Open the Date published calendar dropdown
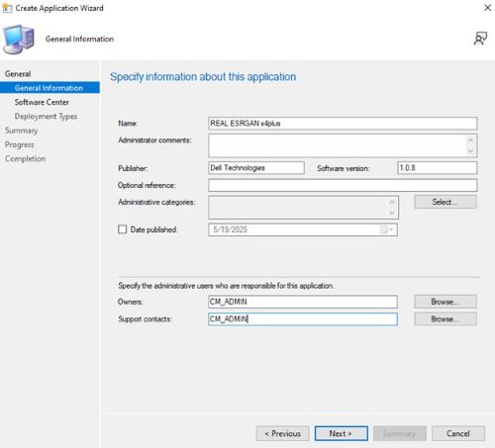Image resolution: width=495 pixels, height=448 pixels. click(x=386, y=229)
